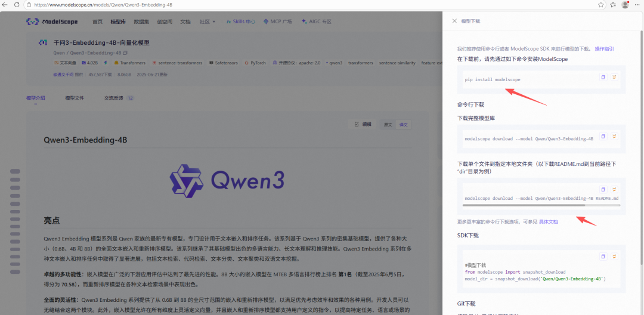
Task: Click the 文本向量 tag
Action: coord(65,63)
